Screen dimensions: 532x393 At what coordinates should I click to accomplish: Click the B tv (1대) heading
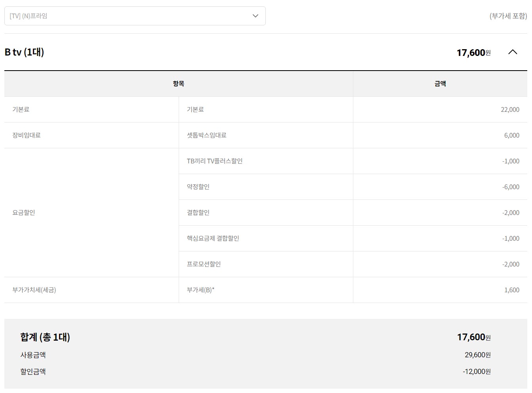tap(24, 52)
